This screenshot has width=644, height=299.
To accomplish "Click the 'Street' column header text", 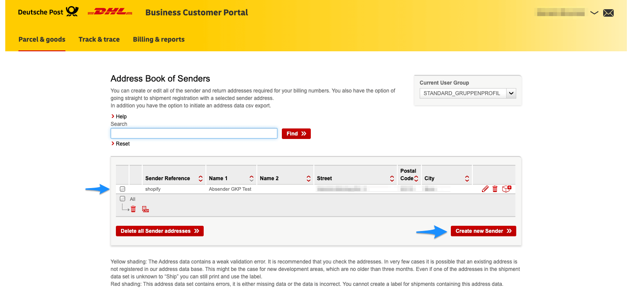I will 324,178.
